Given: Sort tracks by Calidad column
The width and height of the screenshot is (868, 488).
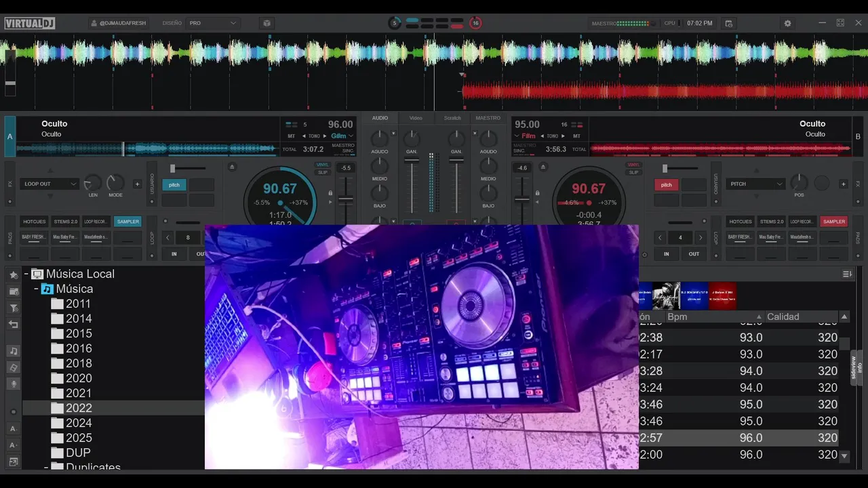Looking at the screenshot, I should pos(801,317).
